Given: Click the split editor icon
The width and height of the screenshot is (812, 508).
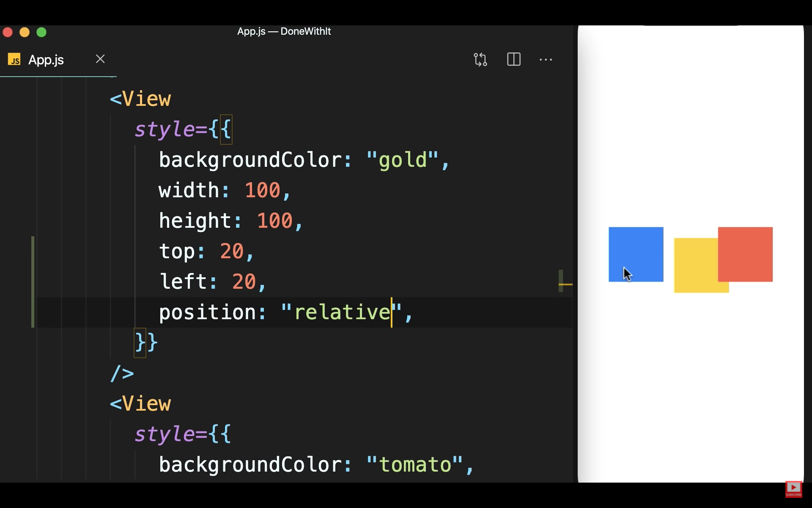Looking at the screenshot, I should point(513,59).
